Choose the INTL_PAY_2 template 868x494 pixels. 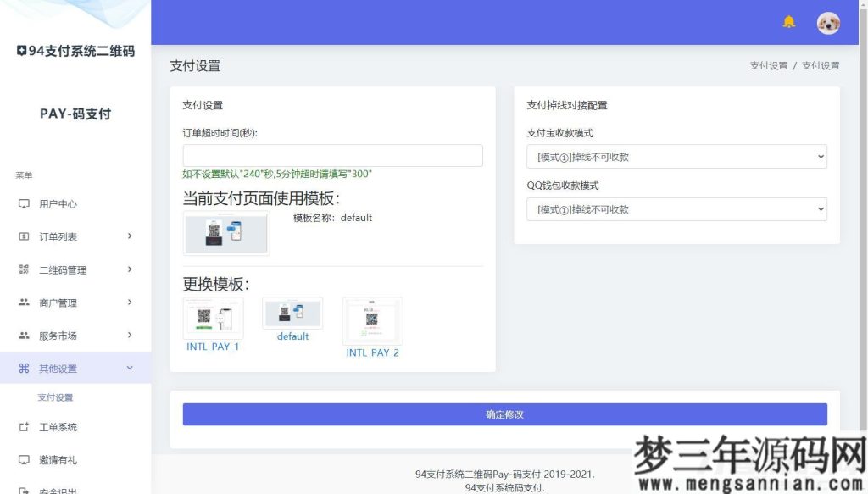[371, 320]
